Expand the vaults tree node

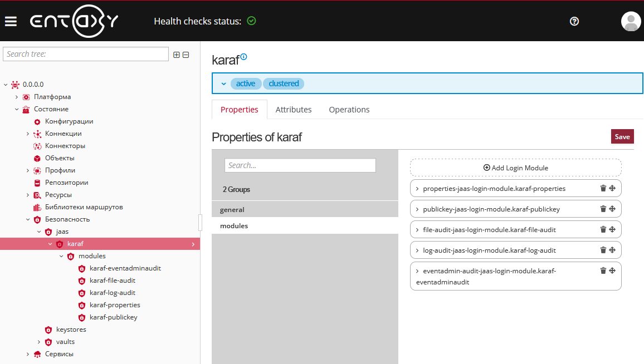click(x=39, y=342)
